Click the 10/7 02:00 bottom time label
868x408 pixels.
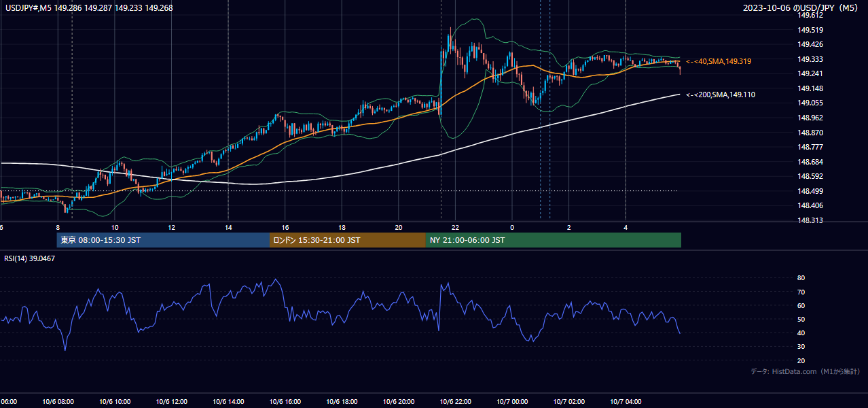click(568, 402)
